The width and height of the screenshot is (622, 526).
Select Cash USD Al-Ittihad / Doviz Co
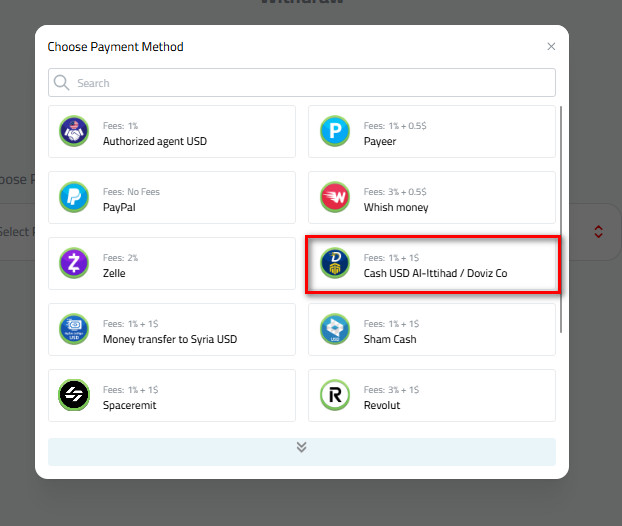tap(432, 264)
